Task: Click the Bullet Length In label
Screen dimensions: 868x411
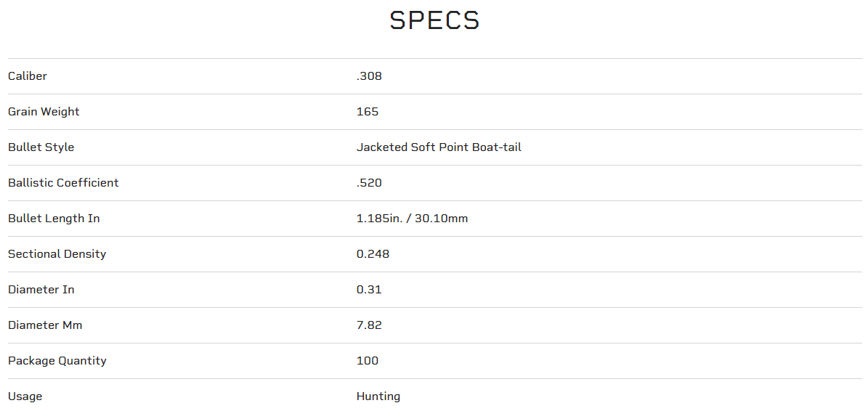Action: (54, 219)
